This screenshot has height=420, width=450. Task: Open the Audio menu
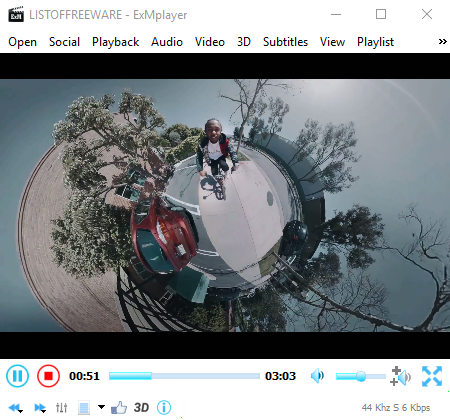point(167,42)
